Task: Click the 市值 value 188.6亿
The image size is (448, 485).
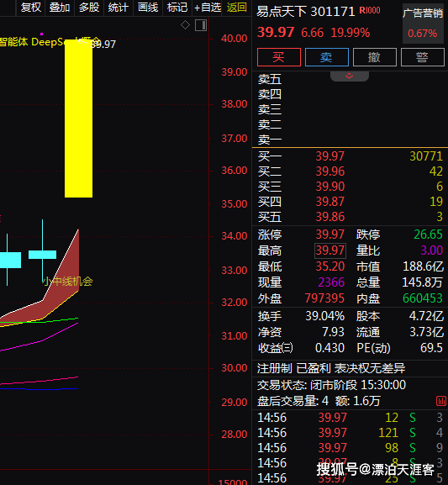Action: point(424,266)
